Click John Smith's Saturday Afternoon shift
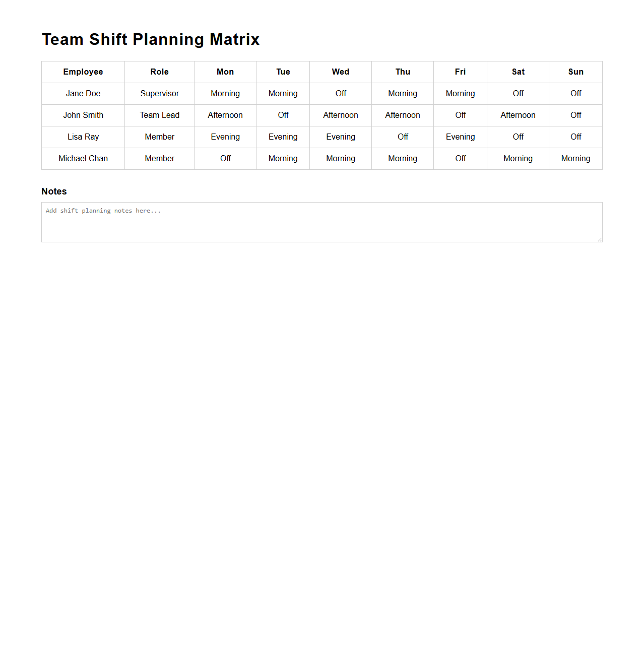 (518, 115)
